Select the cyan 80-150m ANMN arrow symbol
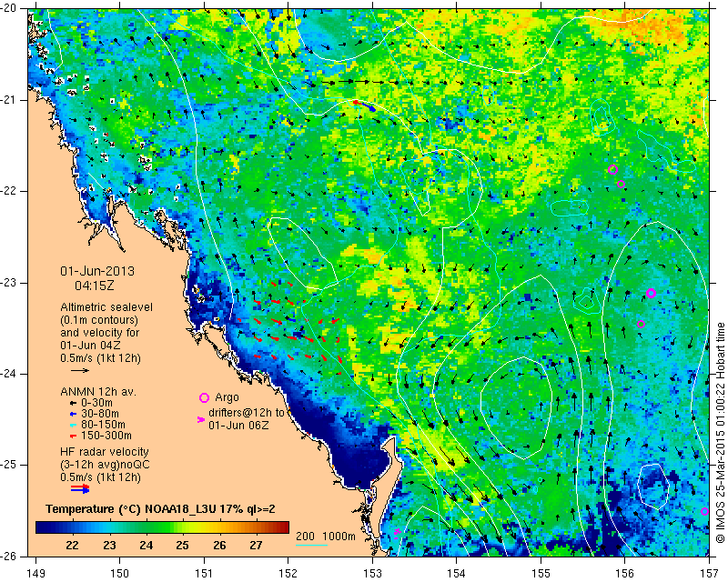 click(73, 425)
